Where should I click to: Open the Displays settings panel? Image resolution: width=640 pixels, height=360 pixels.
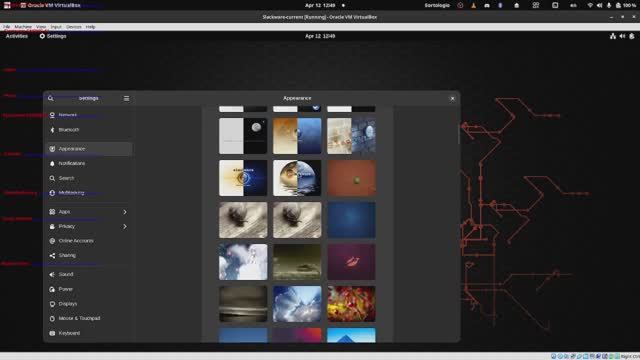click(89, 304)
